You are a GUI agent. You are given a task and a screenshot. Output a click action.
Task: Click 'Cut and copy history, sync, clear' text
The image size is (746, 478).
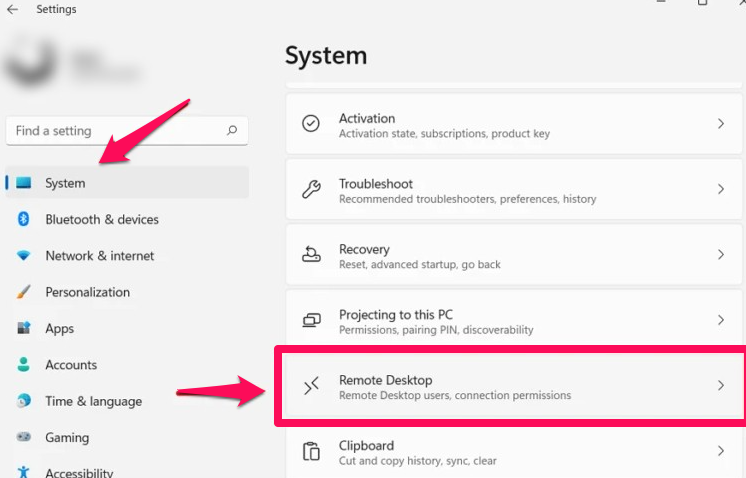coord(418,460)
